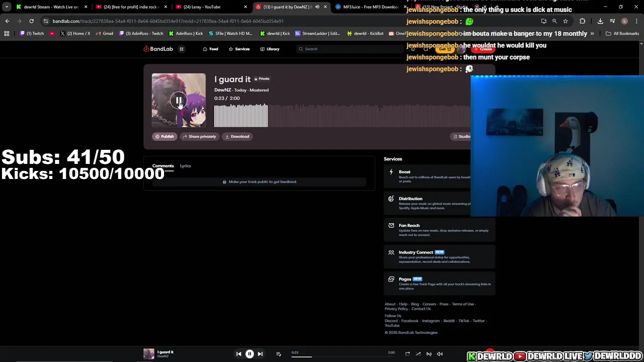
Task: Open the Help footer link
Action: 403,304
